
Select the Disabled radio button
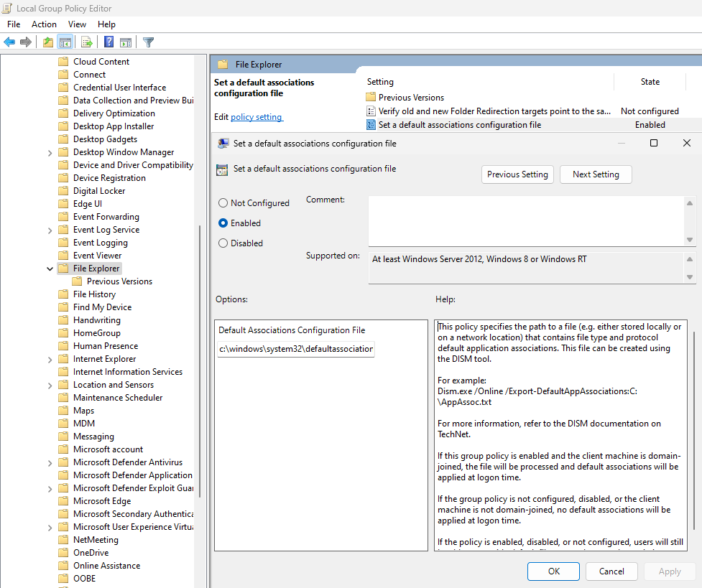(x=223, y=243)
